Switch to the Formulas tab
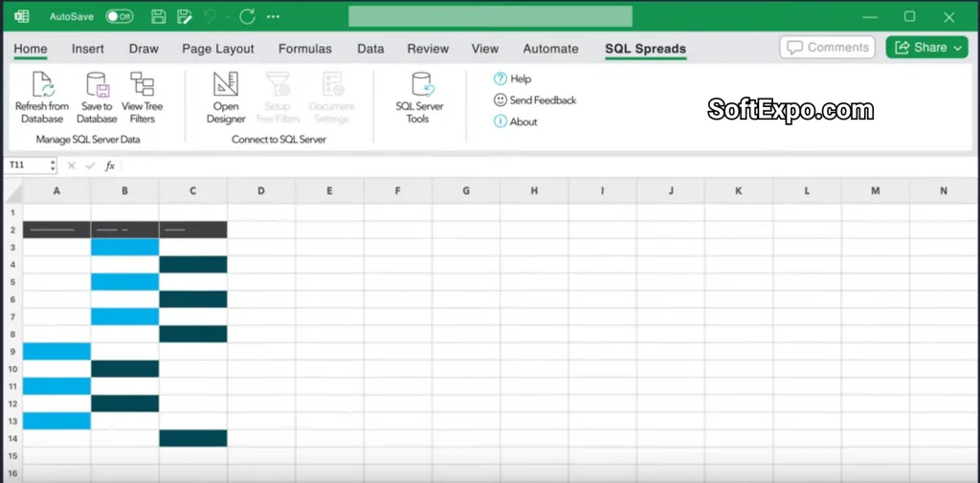Screen dimensions: 980x483 point(304,49)
